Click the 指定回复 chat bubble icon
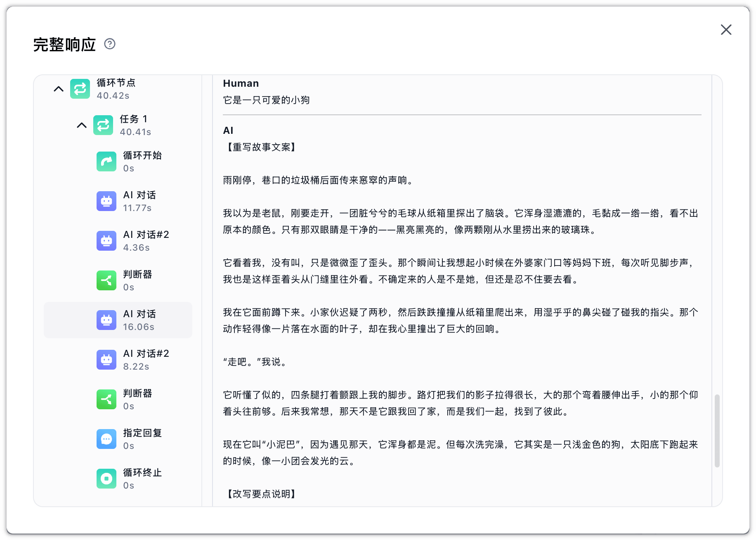The height and width of the screenshot is (541, 756). (x=106, y=439)
